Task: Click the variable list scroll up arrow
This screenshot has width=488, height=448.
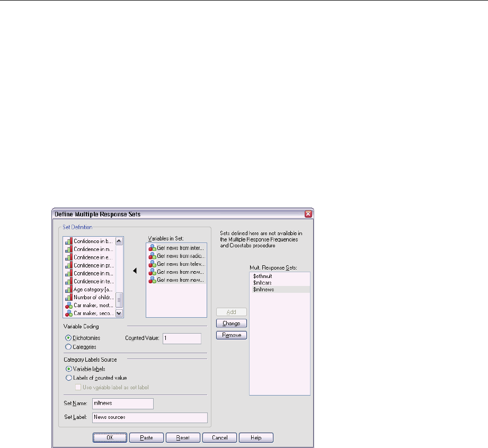Action: (119, 241)
